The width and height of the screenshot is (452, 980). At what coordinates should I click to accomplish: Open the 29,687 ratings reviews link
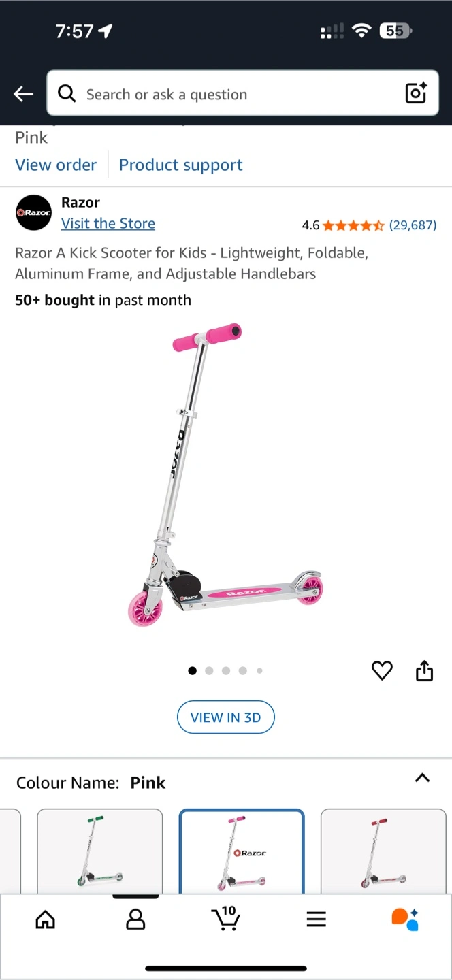pyautogui.click(x=413, y=225)
